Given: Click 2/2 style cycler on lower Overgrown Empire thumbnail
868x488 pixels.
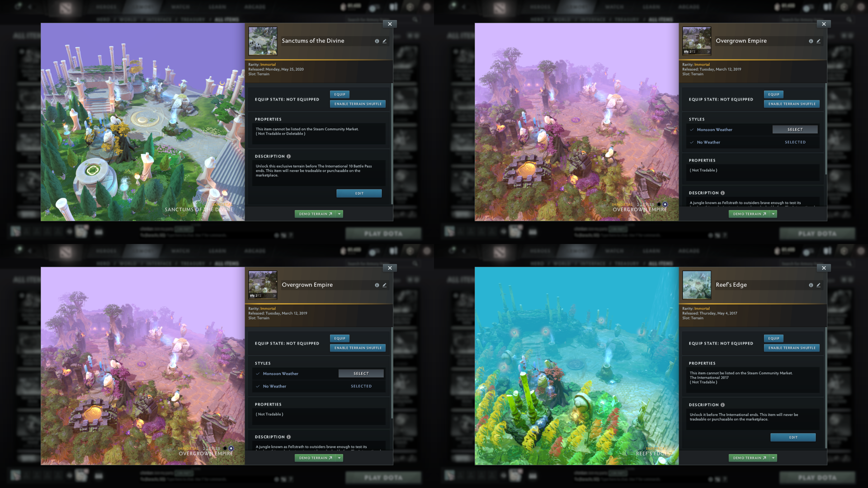Looking at the screenshot, I should 263,296.
